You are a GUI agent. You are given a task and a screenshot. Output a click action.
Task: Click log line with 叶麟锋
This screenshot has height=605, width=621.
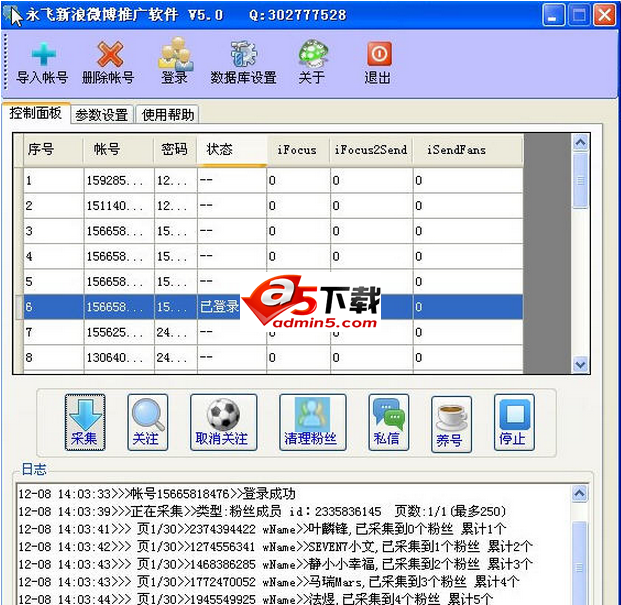[262, 529]
